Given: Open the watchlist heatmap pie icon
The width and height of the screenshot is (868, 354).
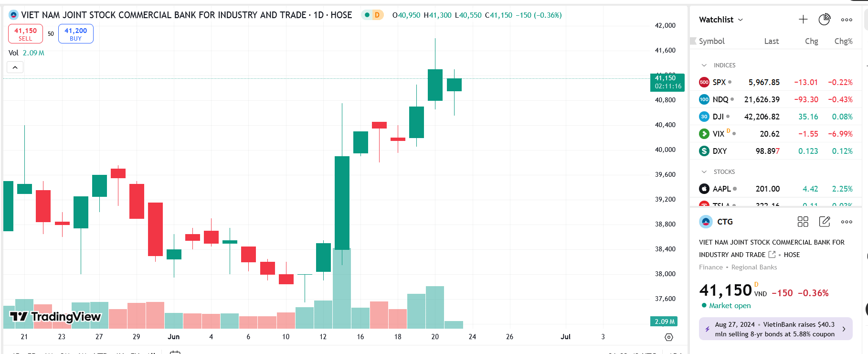Looking at the screenshot, I should pos(824,19).
